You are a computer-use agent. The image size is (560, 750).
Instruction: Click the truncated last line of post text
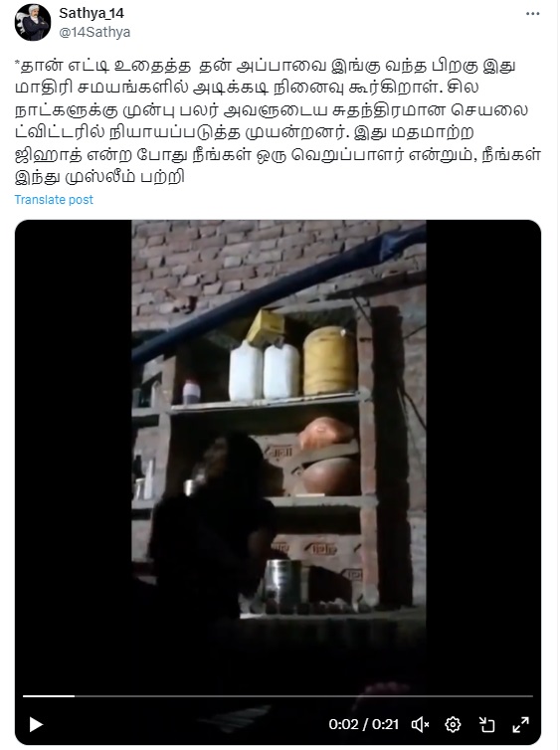tap(99, 177)
